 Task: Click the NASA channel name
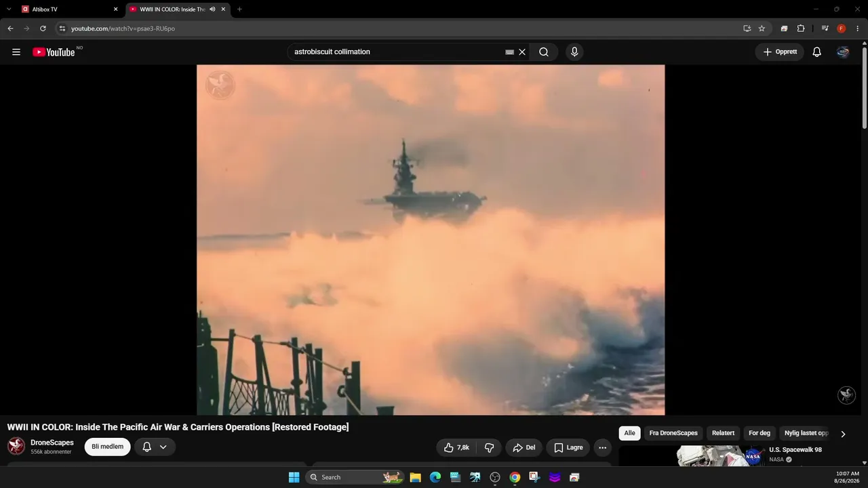tap(776, 460)
